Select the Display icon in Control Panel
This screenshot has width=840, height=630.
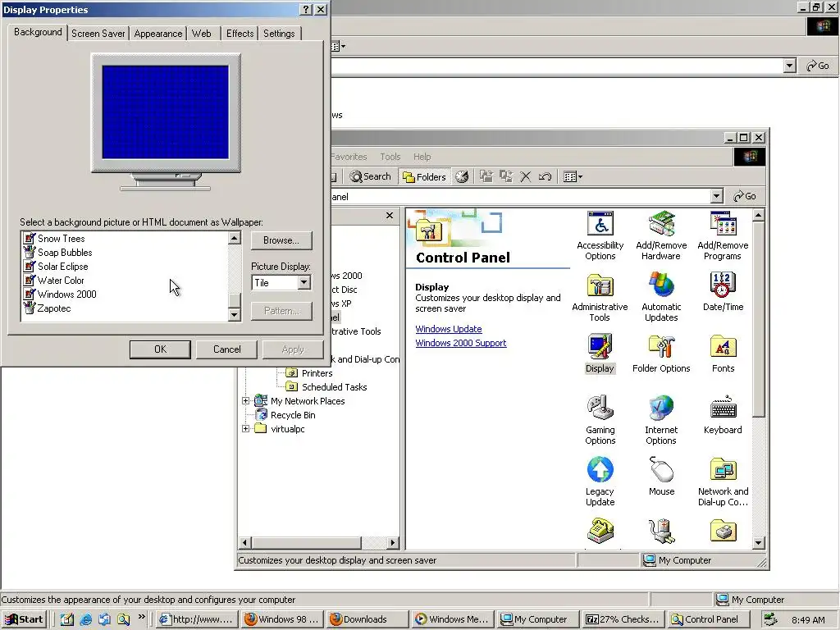600,354
